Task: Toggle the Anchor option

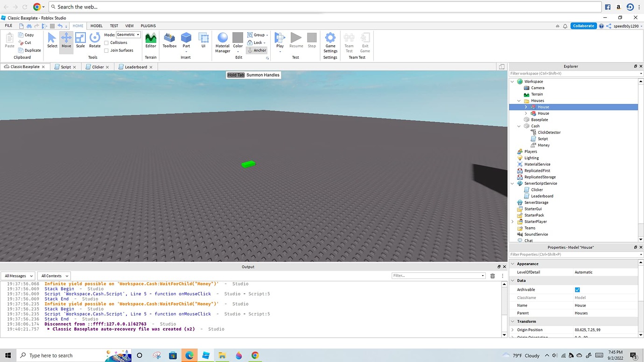Action: [257, 50]
